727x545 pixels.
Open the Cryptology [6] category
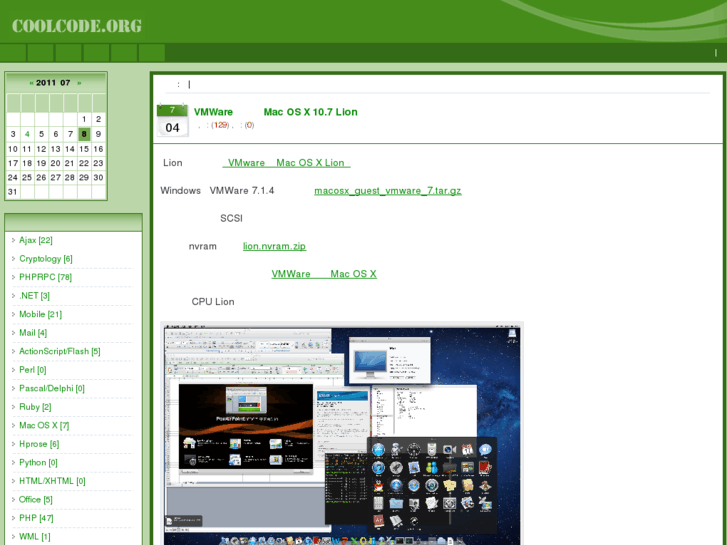46,259
